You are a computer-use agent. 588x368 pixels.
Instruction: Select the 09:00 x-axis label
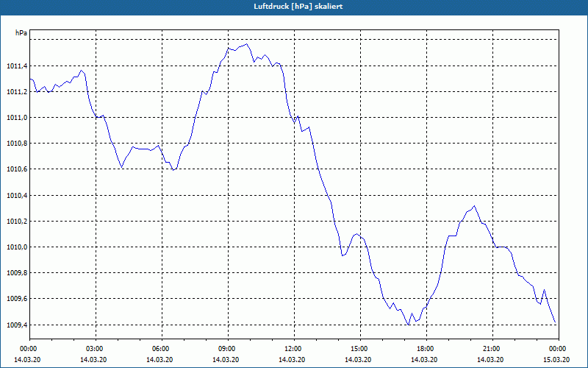point(228,348)
